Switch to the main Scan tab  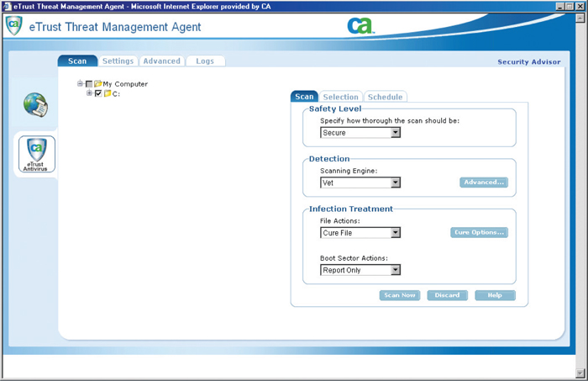tap(77, 61)
